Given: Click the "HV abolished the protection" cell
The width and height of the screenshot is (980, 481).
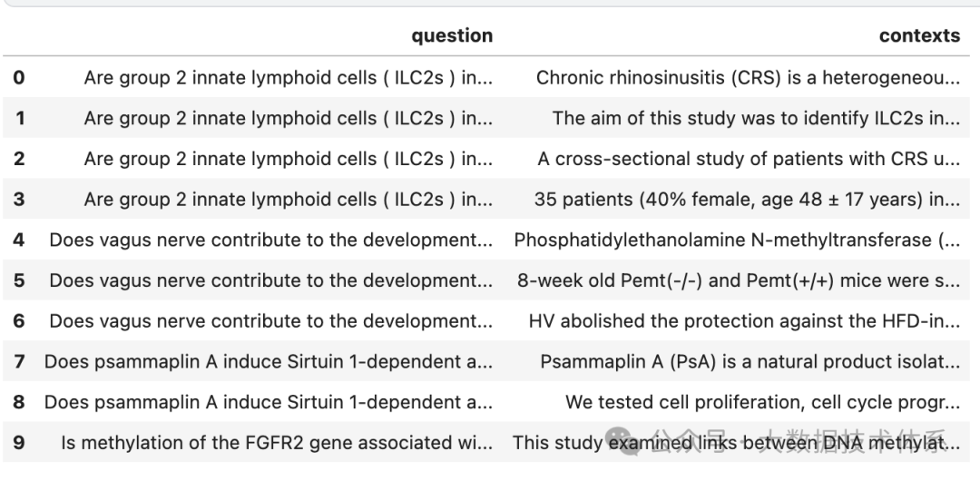Looking at the screenshot, I should 744,321.
